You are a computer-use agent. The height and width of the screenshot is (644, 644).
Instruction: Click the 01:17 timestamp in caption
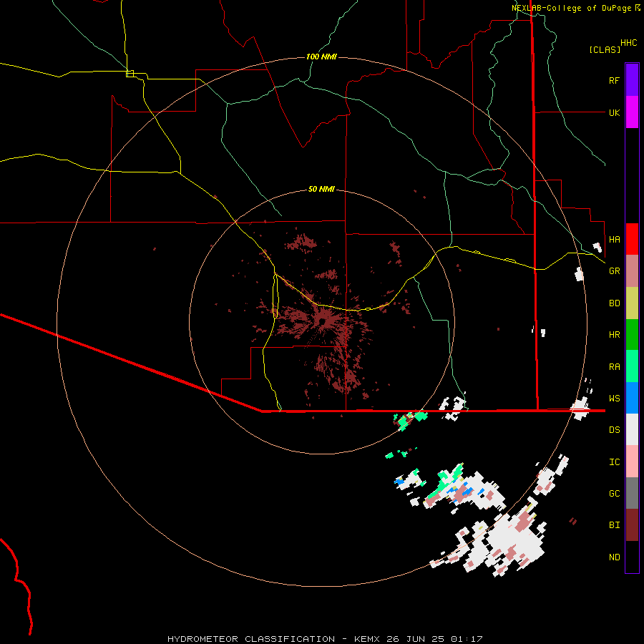click(x=466, y=639)
